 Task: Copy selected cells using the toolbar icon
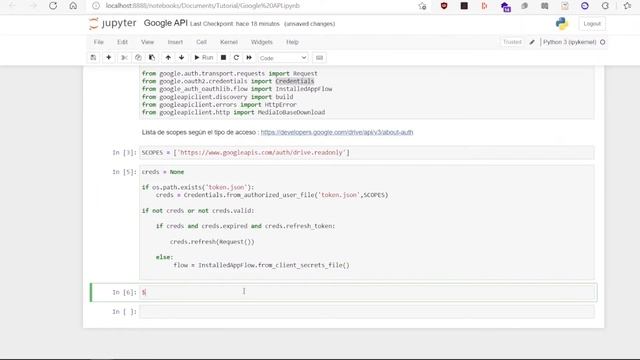(138, 58)
